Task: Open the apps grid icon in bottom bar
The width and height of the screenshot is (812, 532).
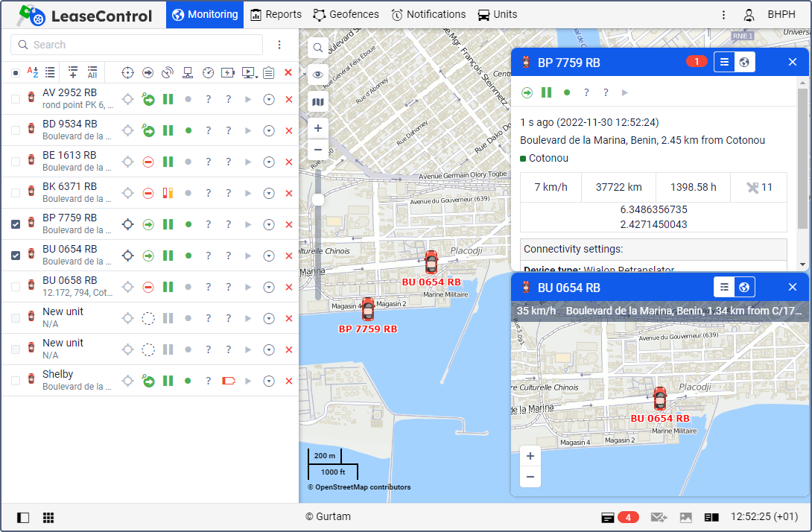Action: tap(48, 517)
